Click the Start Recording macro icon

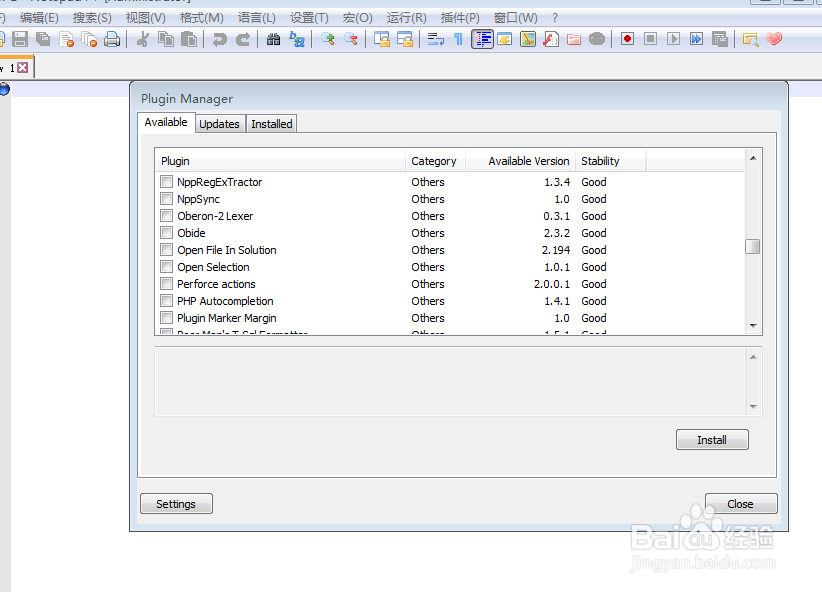point(627,39)
